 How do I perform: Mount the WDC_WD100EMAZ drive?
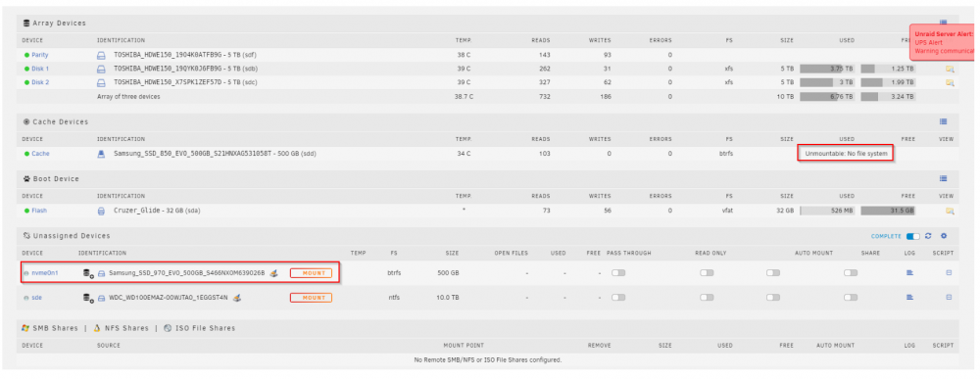[311, 297]
